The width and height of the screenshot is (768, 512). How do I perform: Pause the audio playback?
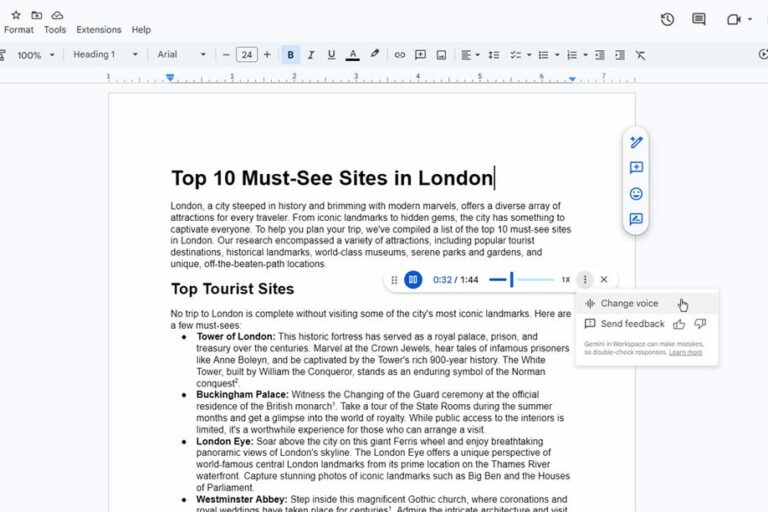(413, 280)
